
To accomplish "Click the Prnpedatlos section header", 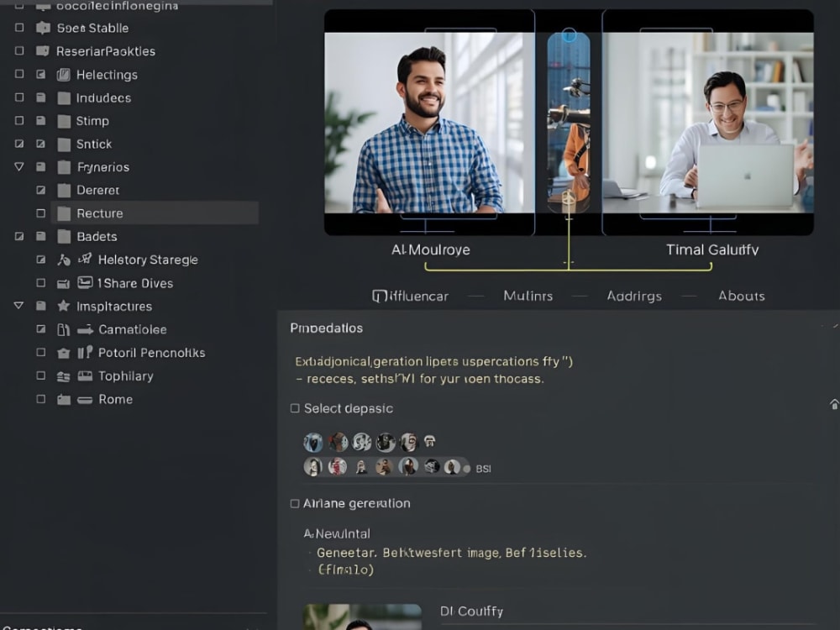I will click(x=326, y=328).
